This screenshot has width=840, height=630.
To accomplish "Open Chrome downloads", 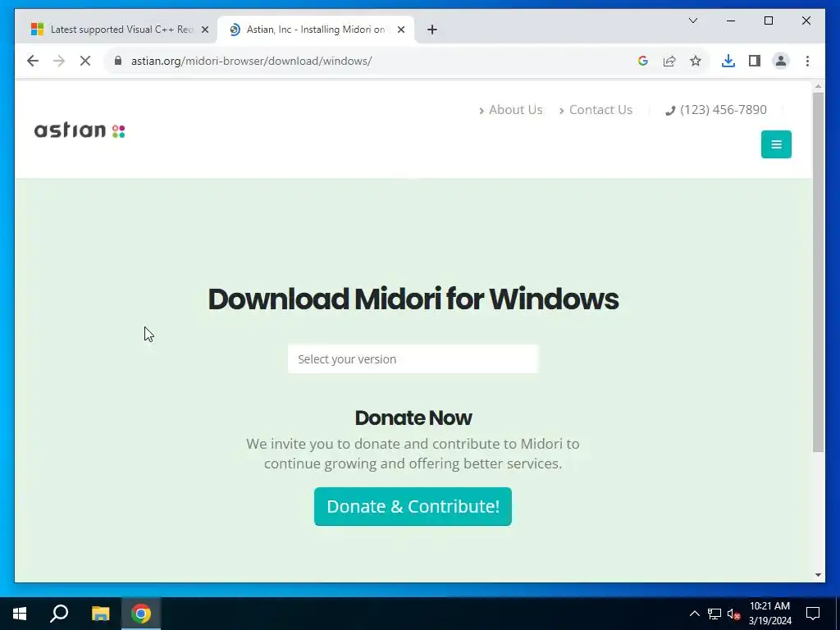I will pos(728,61).
